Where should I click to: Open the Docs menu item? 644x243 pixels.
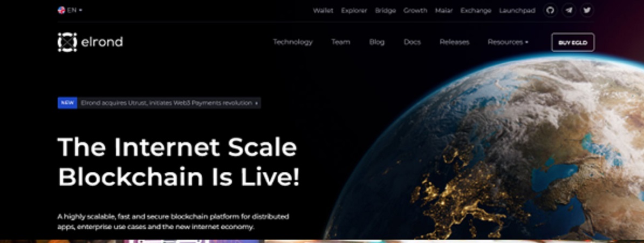412,42
